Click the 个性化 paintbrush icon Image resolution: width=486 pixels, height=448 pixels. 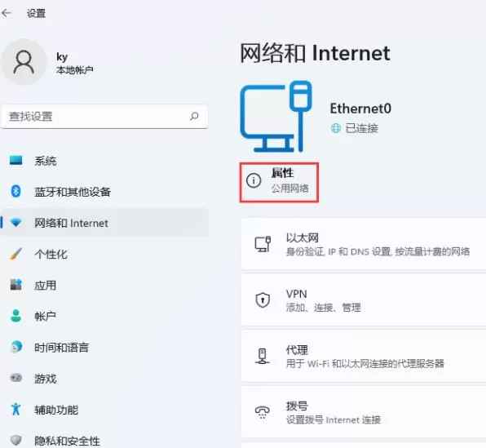pos(15,254)
